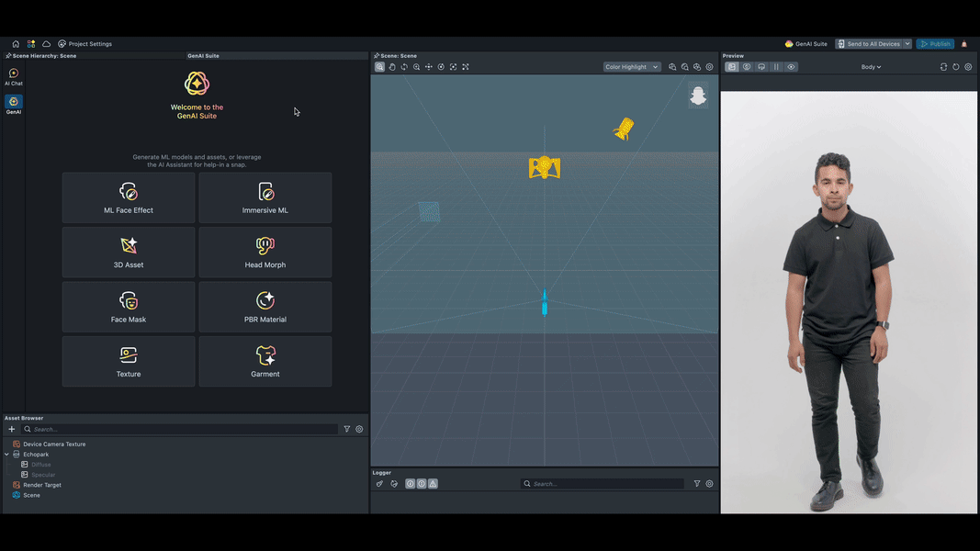The image size is (980, 551).
Task: Click third scene overlay icon after Color Highlight
Action: [697, 67]
